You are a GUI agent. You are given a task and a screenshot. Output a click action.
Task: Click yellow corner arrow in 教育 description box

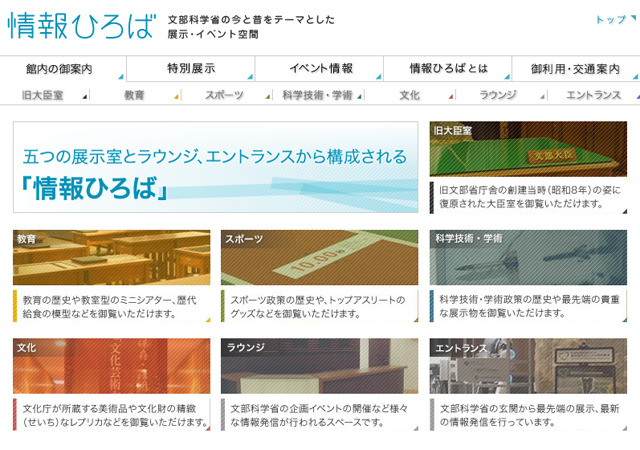(208, 320)
